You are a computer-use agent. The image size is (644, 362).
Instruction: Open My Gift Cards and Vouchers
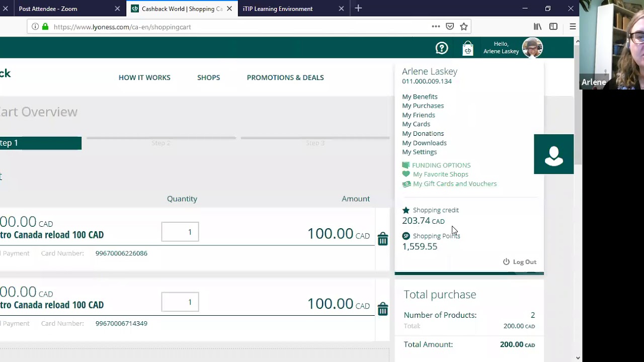coord(455,184)
